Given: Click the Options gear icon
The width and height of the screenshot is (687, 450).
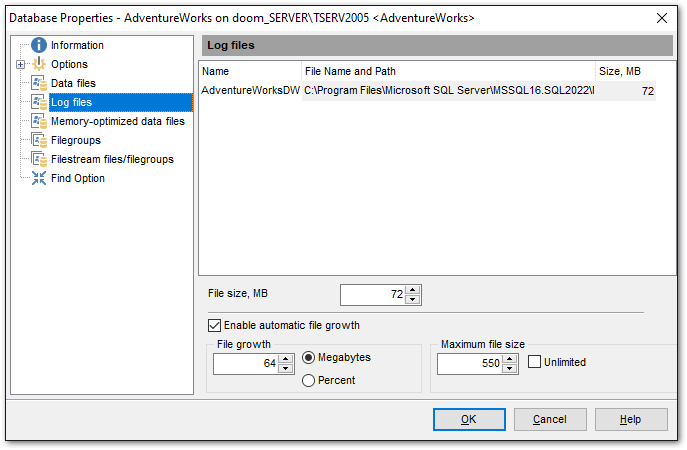Looking at the screenshot, I should click(39, 64).
